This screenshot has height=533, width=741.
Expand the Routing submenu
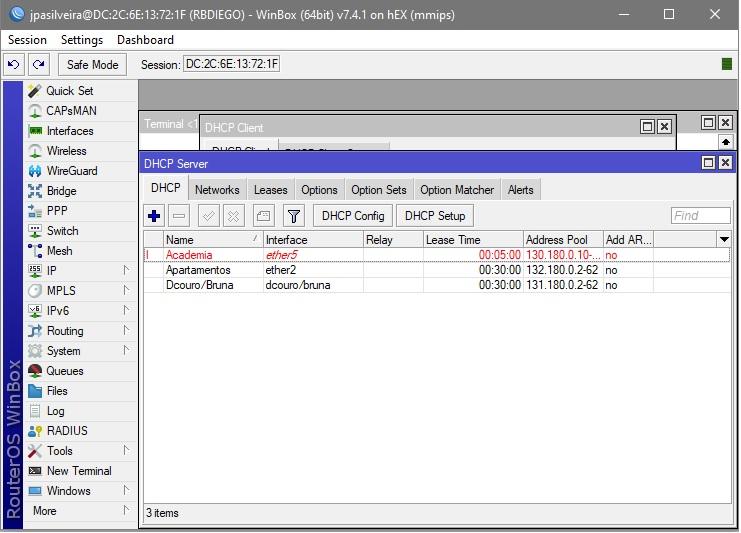tap(80, 331)
